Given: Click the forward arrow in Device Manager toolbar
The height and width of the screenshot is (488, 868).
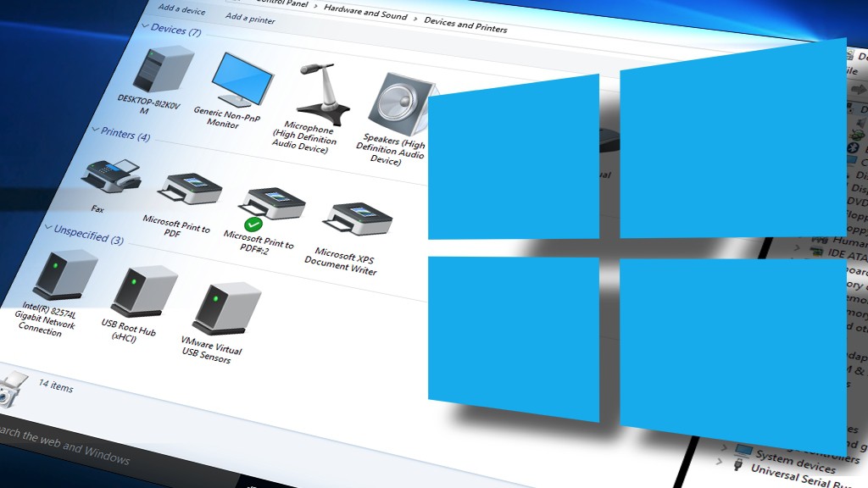Looking at the screenshot, I should click(860, 89).
